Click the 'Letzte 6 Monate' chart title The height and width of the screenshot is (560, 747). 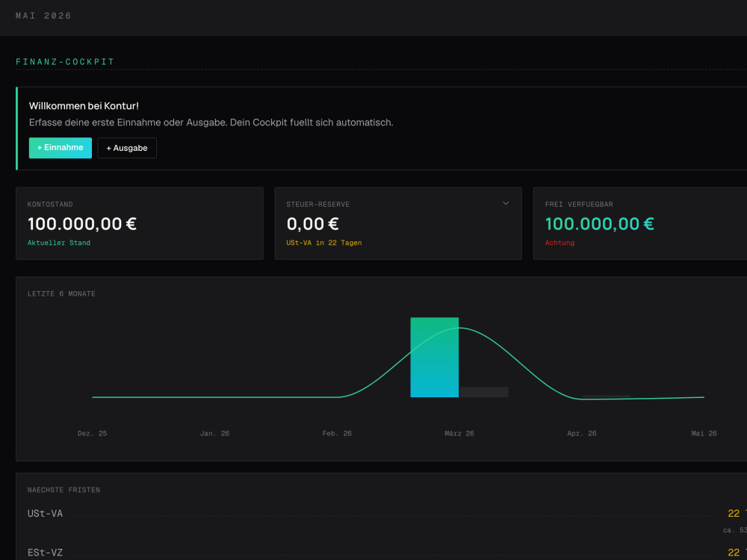point(61,293)
